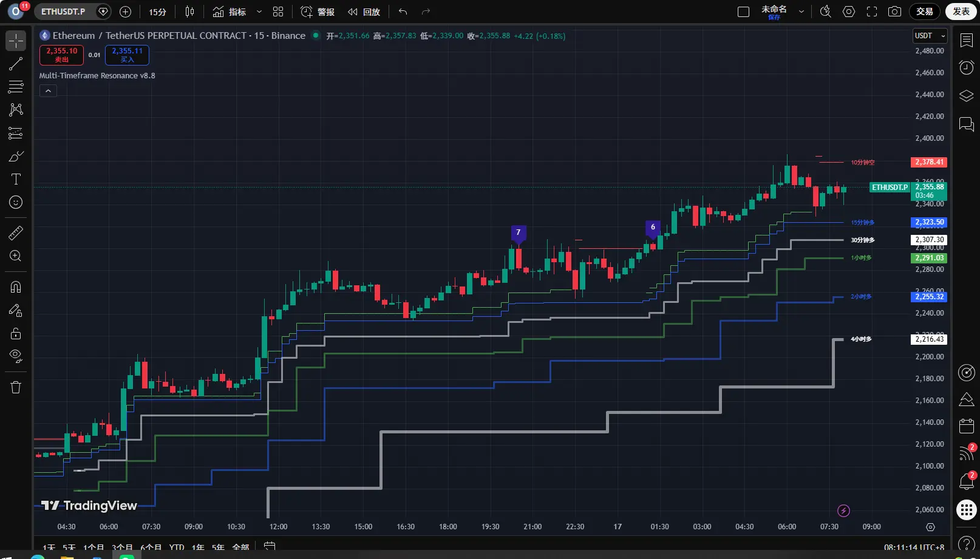
Task: Open the ETHUSDT.P symbol search
Action: tap(63, 12)
